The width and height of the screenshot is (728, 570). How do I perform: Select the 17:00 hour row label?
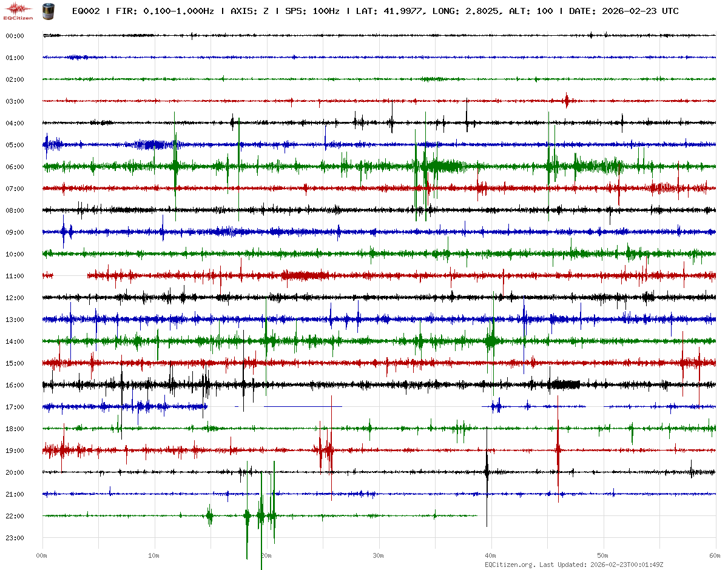click(15, 407)
